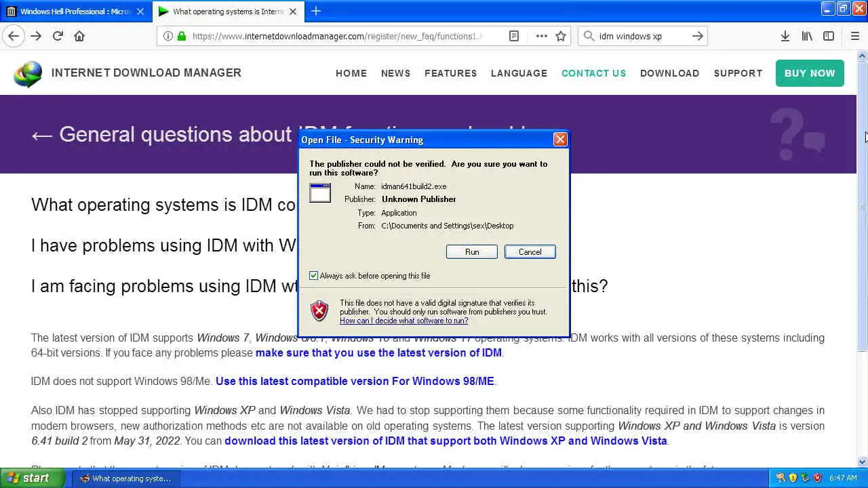Click the URL address field
This screenshot has width=868, height=488.
tap(336, 36)
